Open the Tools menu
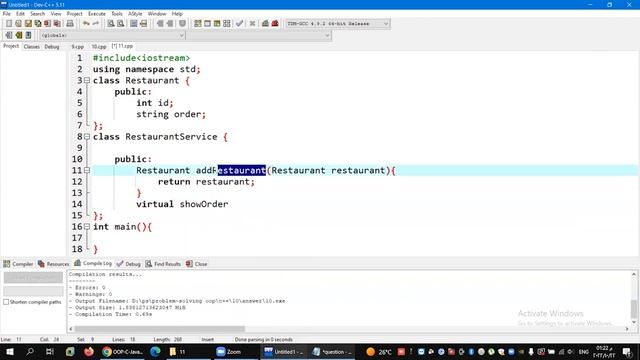 tap(117, 13)
